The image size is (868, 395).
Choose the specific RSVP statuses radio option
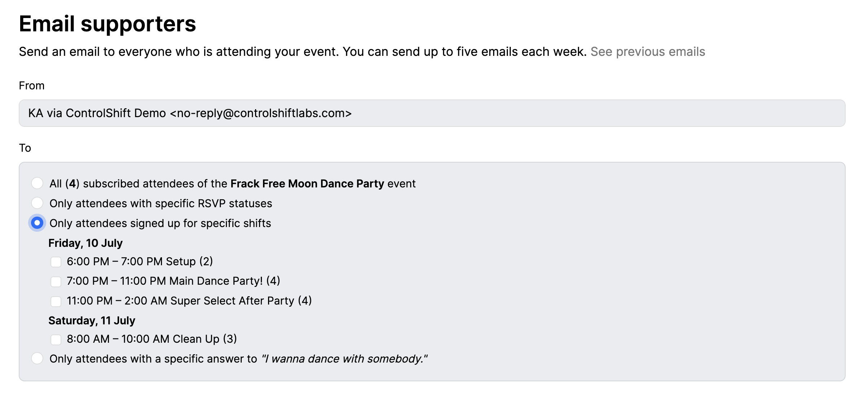[x=37, y=203]
